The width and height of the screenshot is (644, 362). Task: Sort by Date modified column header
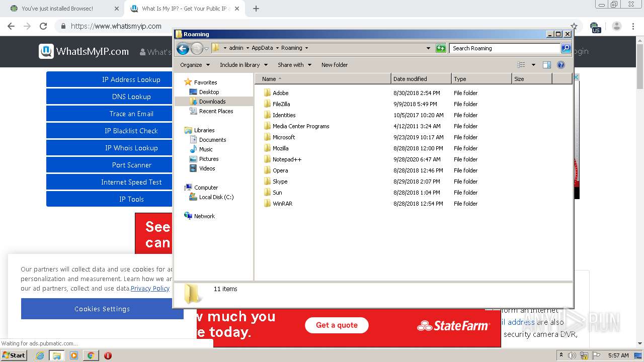tap(421, 79)
